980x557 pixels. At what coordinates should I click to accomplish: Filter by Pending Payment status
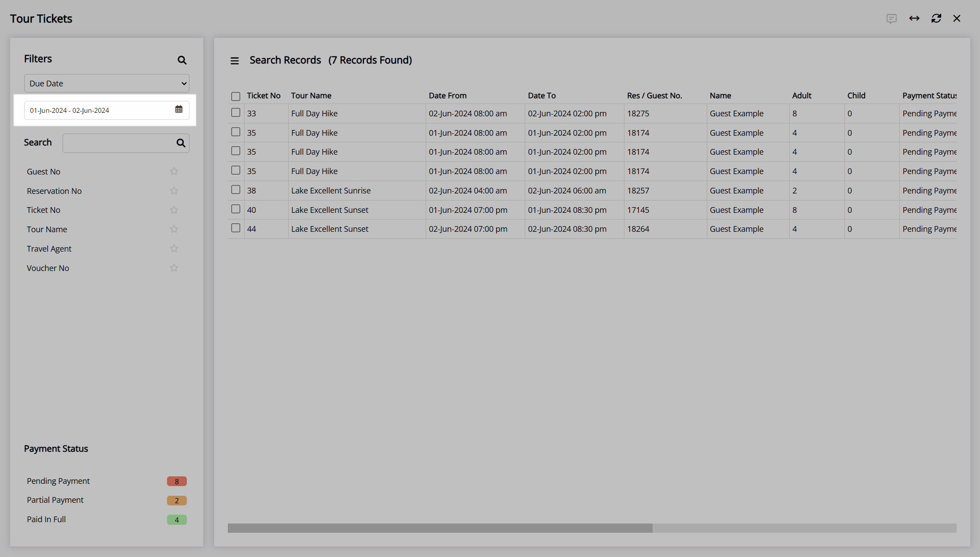[58, 481]
